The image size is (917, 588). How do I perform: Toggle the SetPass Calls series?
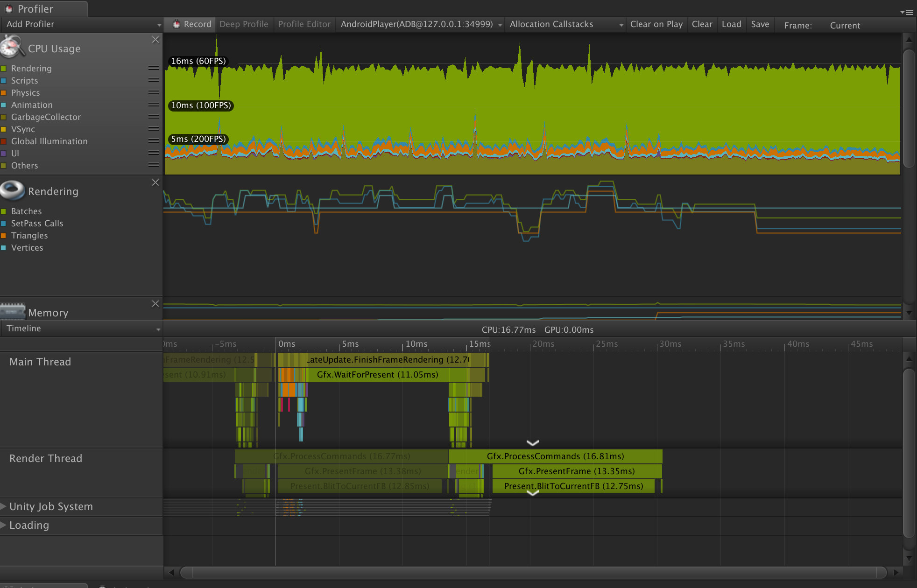(x=3, y=224)
